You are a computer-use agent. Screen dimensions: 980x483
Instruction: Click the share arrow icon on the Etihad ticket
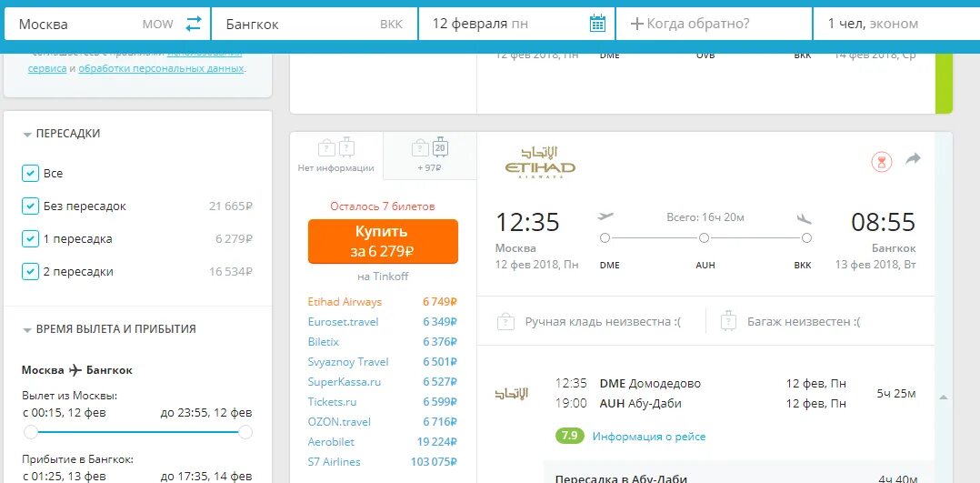[913, 159]
